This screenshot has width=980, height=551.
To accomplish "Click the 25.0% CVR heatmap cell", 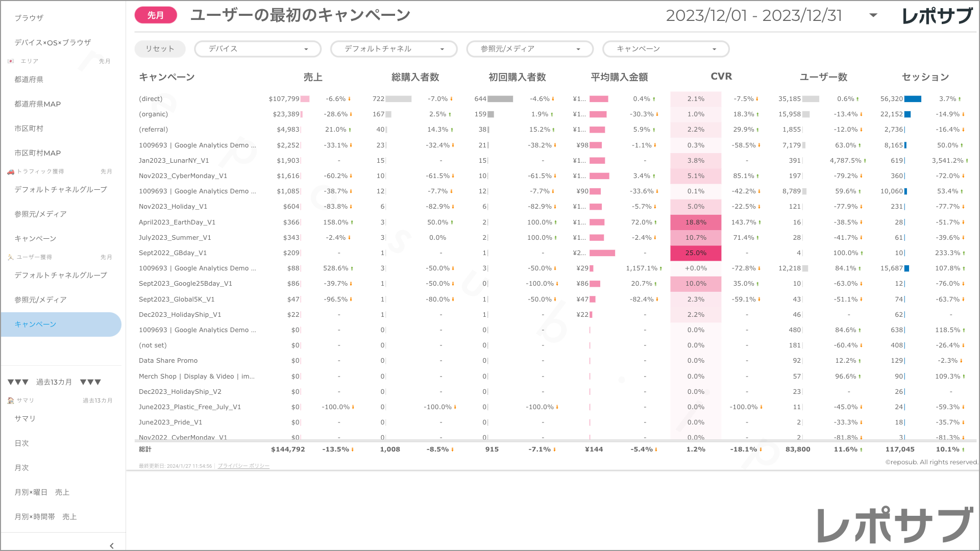I will 695,253.
